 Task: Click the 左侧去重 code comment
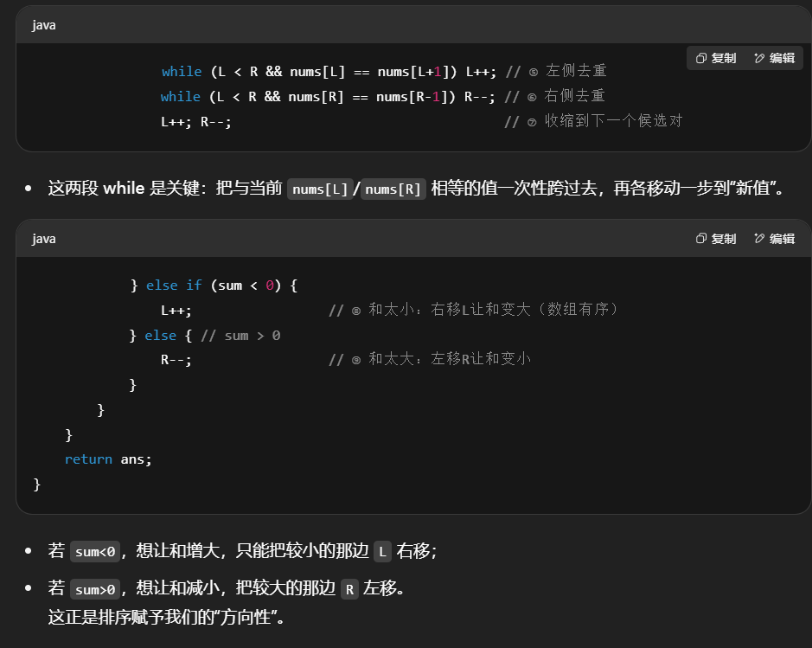tap(574, 71)
